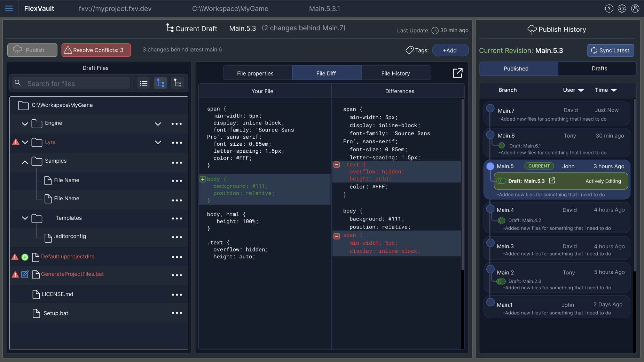This screenshot has width=644, height=362.
Task: Open more options for Templates folder
Action: coord(176,219)
